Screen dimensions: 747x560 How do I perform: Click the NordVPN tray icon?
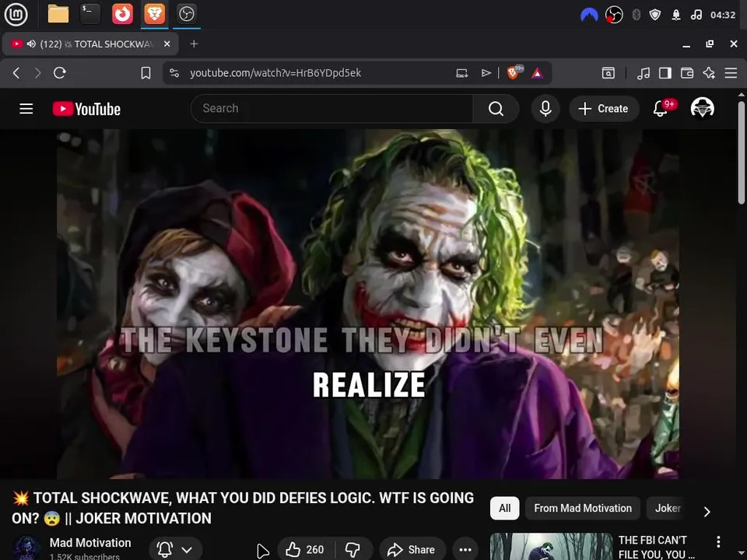pos(589,15)
